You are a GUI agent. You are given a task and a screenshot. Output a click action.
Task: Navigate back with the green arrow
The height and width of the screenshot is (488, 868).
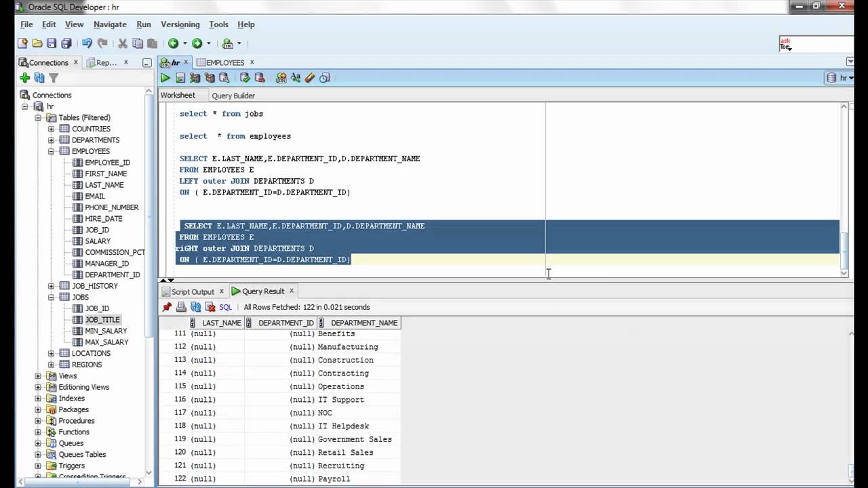[174, 43]
